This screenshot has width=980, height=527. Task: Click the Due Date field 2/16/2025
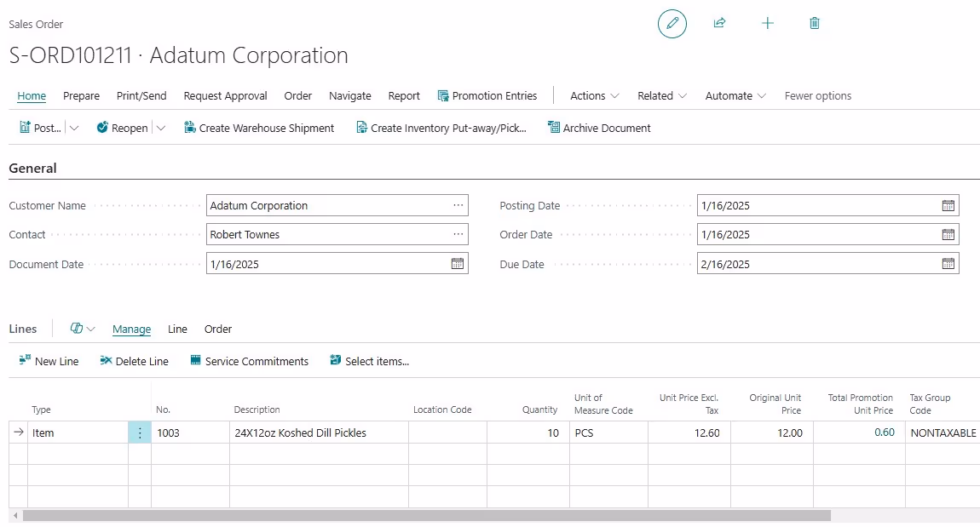827,264
